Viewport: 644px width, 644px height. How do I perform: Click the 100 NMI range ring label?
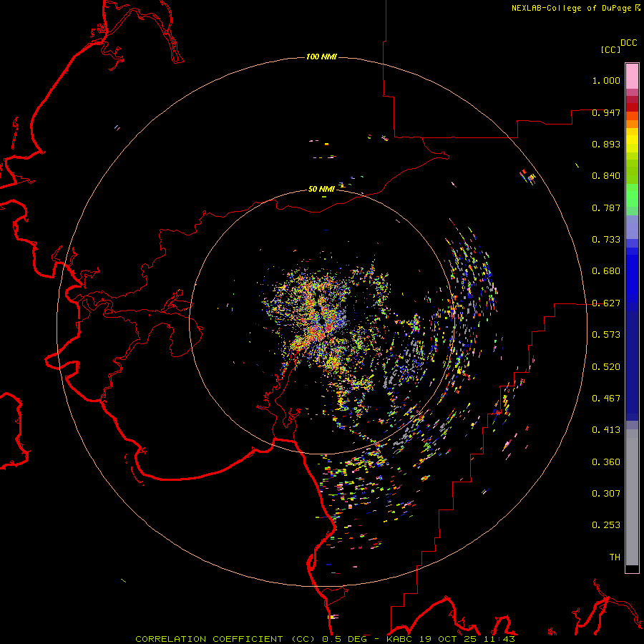click(x=321, y=57)
